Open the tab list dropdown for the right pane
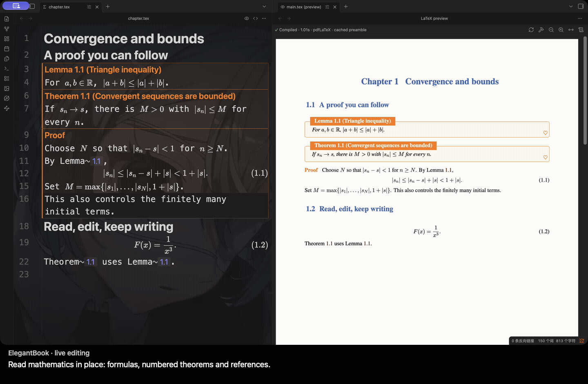The width and height of the screenshot is (588, 384). pos(571,7)
